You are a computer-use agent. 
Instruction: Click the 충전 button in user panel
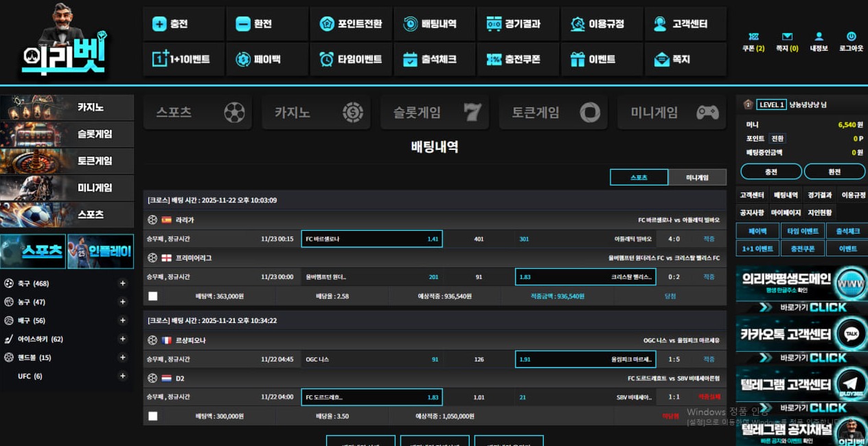pyautogui.click(x=771, y=172)
